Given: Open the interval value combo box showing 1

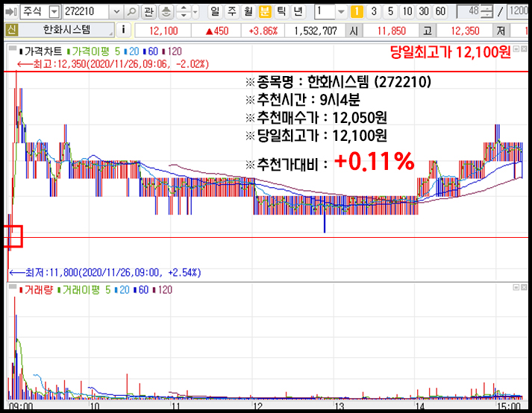Looking at the screenshot, I should click(330, 12).
